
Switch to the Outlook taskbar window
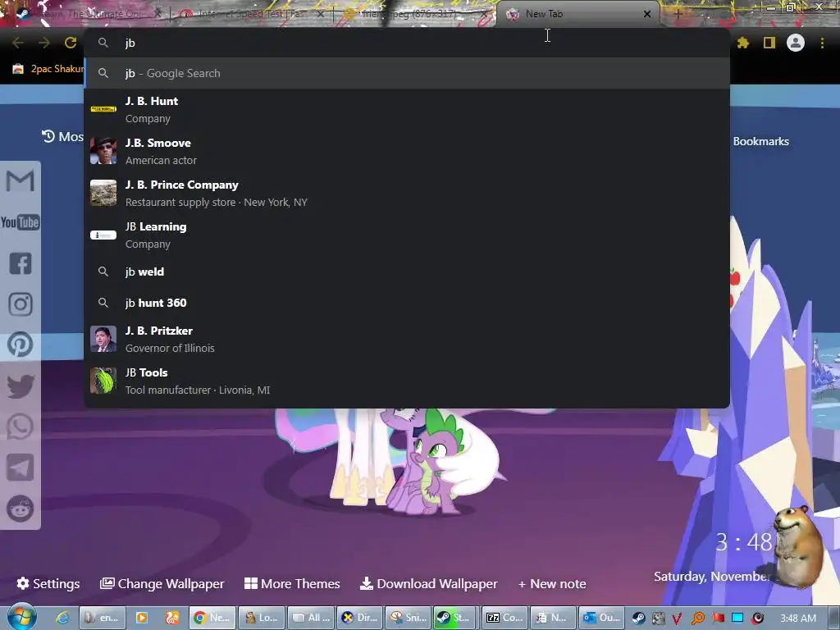602,618
